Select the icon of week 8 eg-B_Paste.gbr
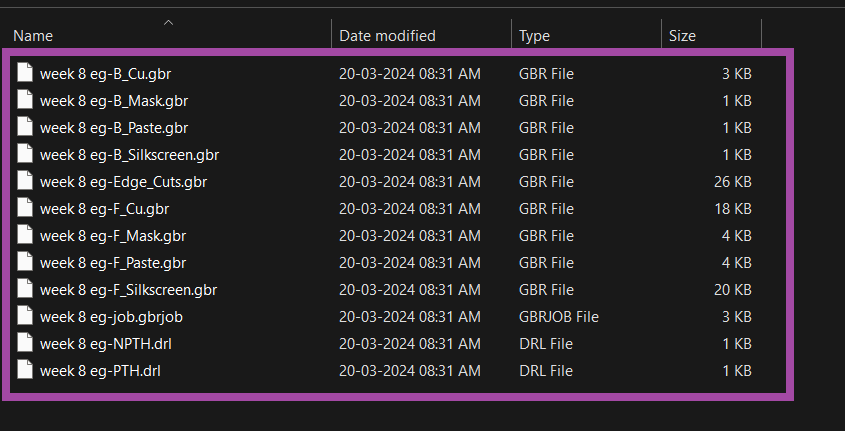Image resolution: width=845 pixels, height=431 pixels. pos(25,127)
